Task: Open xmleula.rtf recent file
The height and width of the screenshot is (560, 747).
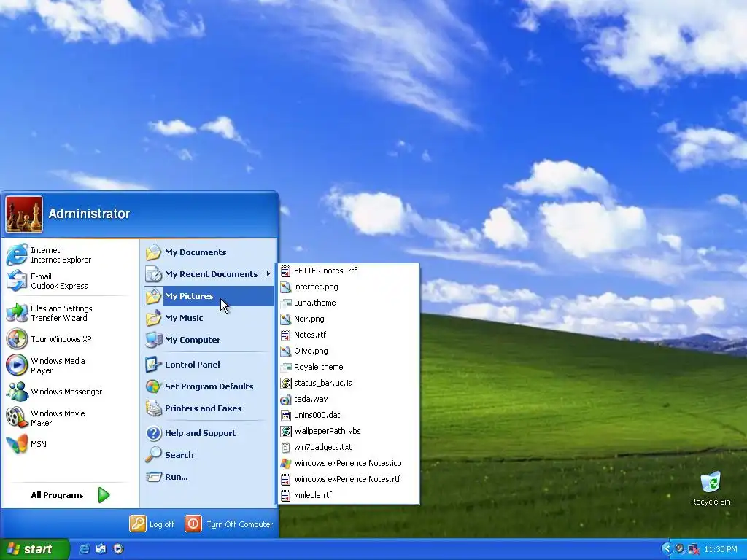Action: tap(349, 495)
